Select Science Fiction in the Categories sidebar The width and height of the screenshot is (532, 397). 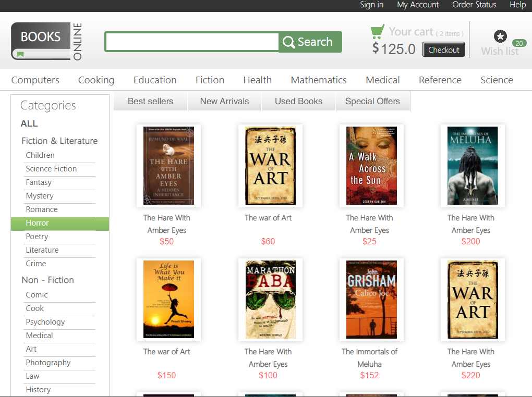(51, 169)
